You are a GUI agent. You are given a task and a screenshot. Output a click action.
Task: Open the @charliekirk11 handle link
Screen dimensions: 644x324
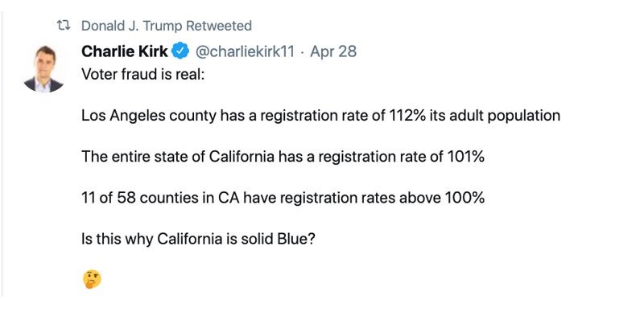245,51
